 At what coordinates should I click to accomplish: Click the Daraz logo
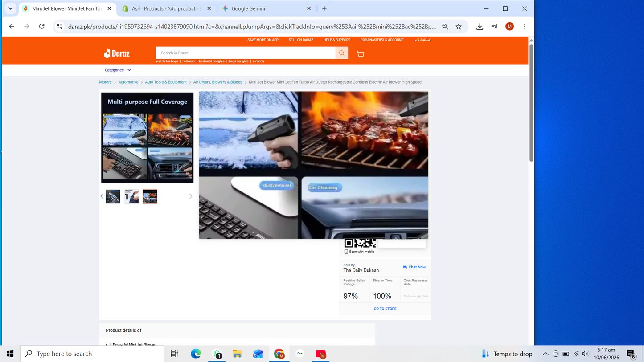point(117,53)
